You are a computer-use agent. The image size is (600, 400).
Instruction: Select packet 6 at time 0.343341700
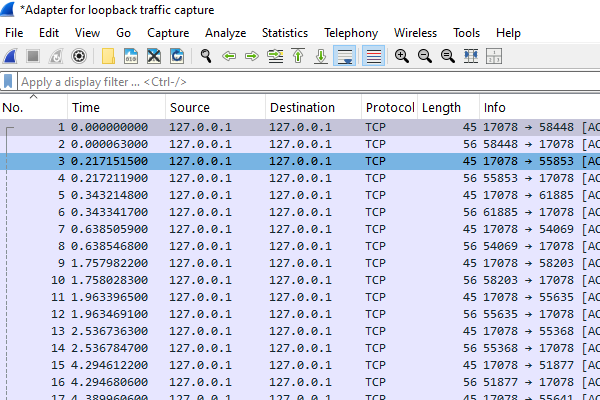(300, 212)
